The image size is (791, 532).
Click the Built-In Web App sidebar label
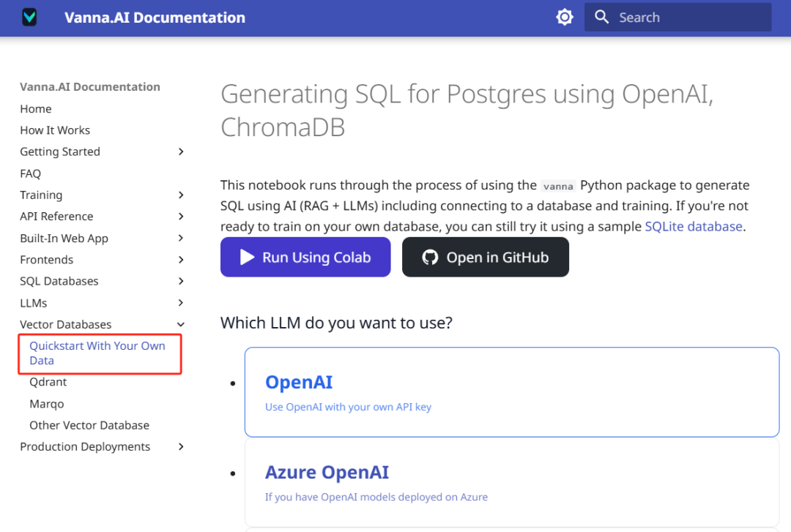click(x=64, y=238)
